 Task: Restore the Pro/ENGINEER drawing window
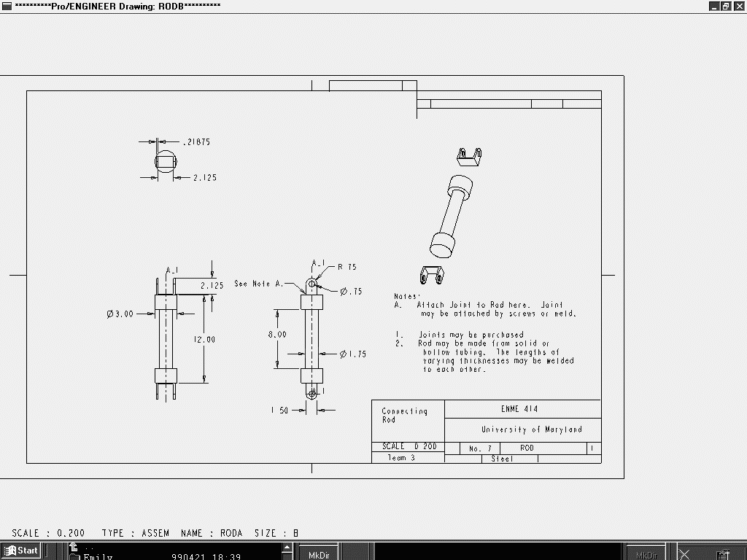pos(726,6)
